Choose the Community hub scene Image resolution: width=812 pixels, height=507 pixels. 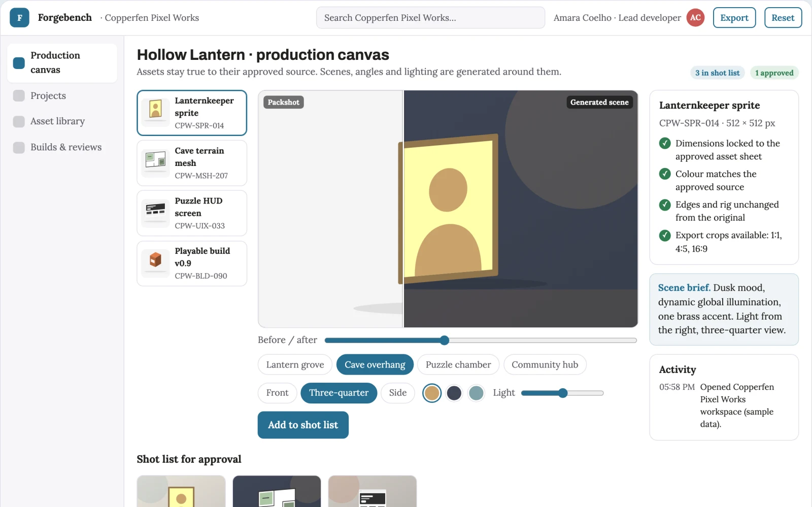(x=545, y=365)
